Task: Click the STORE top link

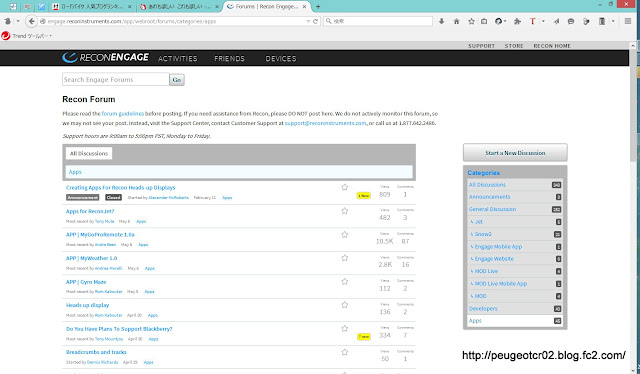Action: coord(514,46)
